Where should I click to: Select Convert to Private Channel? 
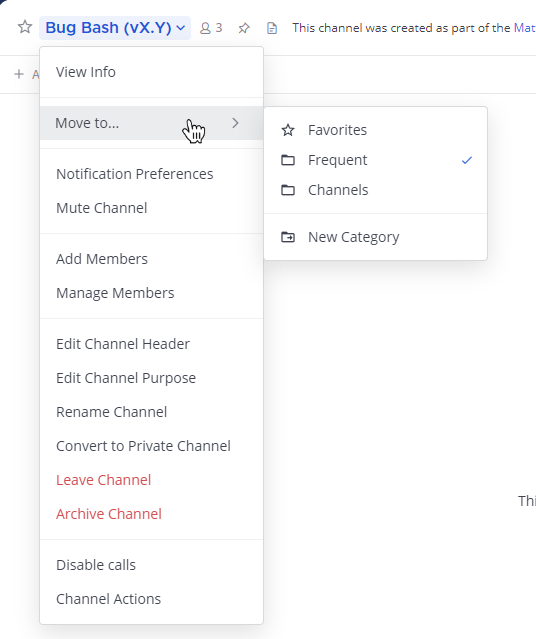click(152, 446)
